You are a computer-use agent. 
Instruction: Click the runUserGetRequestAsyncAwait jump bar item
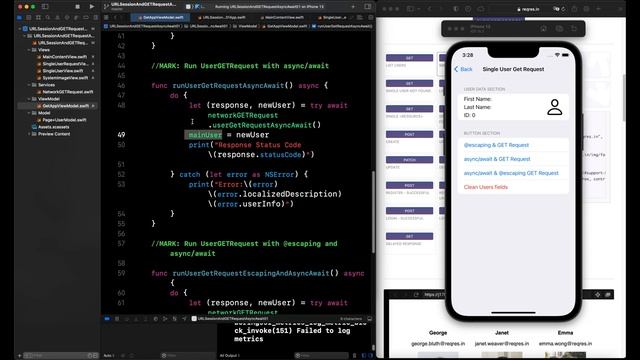point(342,26)
